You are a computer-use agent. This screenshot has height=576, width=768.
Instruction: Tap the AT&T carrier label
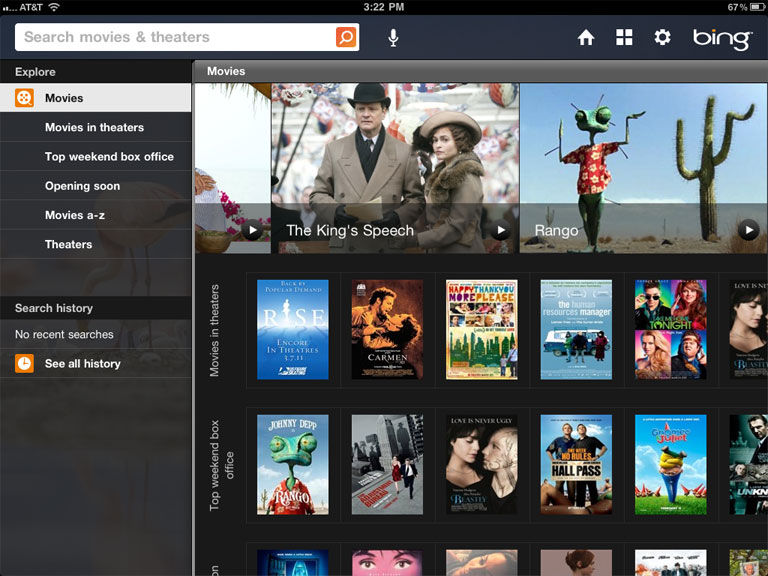point(31,7)
